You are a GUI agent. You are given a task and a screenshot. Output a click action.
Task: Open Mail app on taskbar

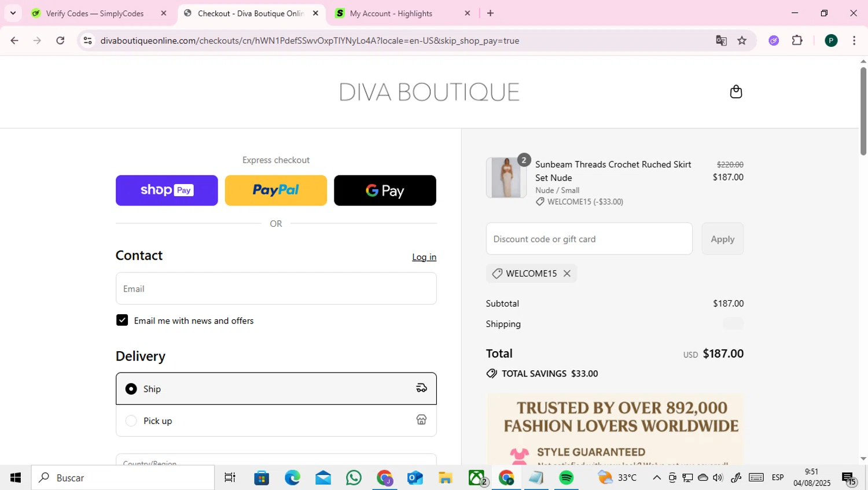tap(323, 478)
